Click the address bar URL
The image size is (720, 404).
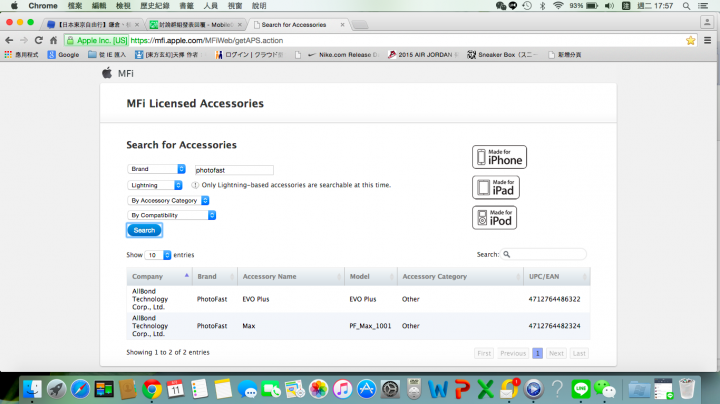[207, 40]
